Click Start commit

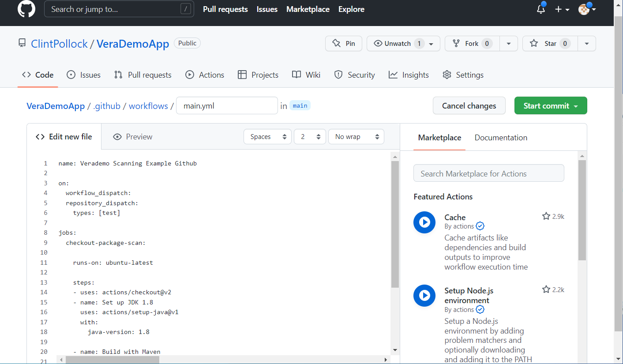[x=551, y=106]
